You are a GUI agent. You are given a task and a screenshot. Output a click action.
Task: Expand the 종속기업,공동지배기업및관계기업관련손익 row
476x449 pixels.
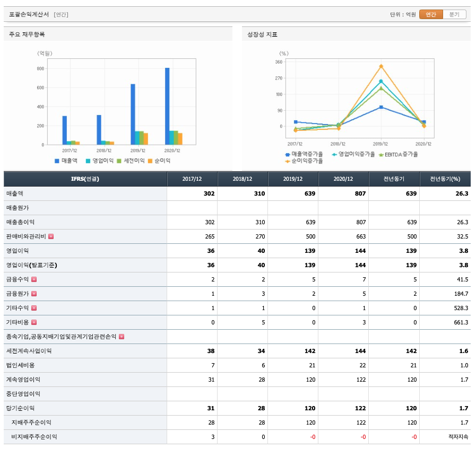122,337
